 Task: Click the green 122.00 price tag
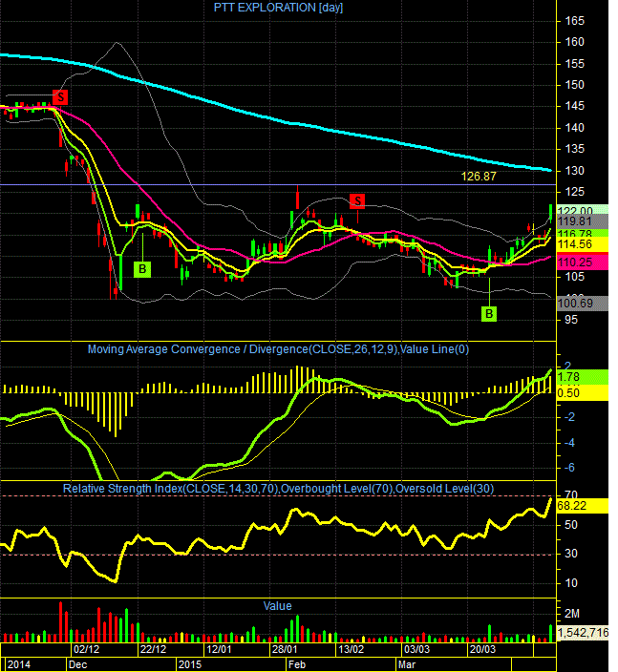[582, 210]
